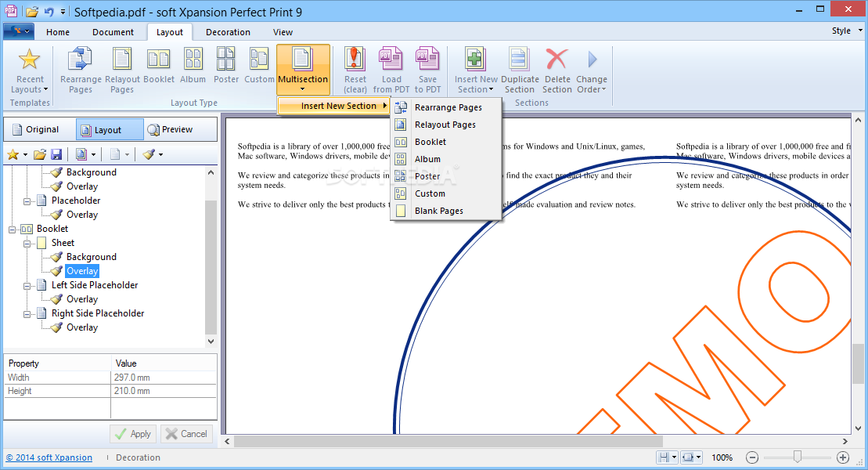This screenshot has height=470, width=868.
Task: Click the horizontal scrollbar of preview
Action: tap(448, 441)
